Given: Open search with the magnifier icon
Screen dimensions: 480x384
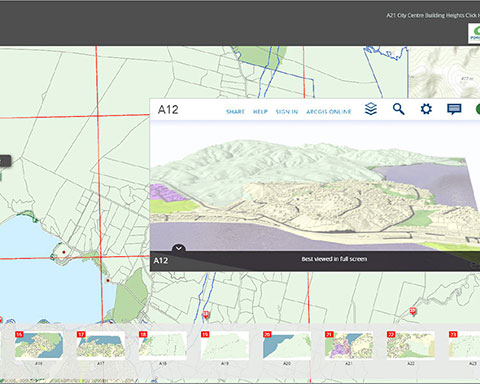Looking at the screenshot, I should (398, 109).
